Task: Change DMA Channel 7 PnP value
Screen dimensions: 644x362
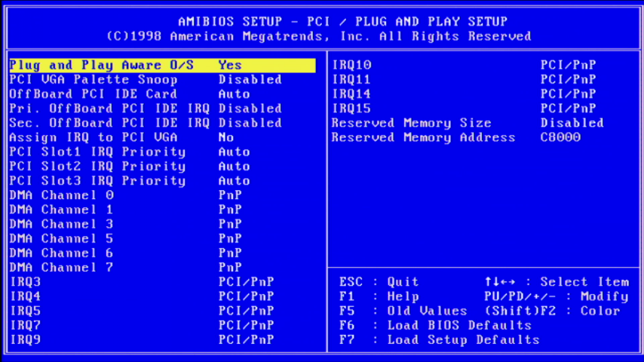Action: pyautogui.click(x=230, y=267)
